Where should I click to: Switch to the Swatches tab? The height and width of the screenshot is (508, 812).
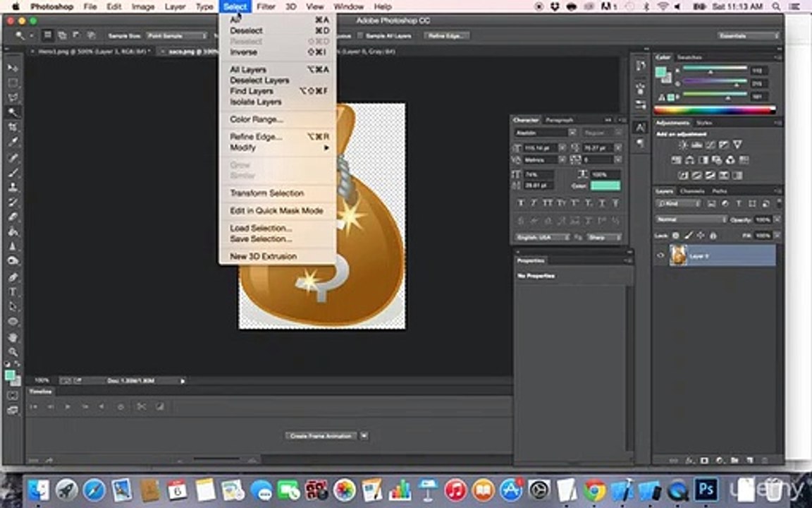click(x=689, y=58)
